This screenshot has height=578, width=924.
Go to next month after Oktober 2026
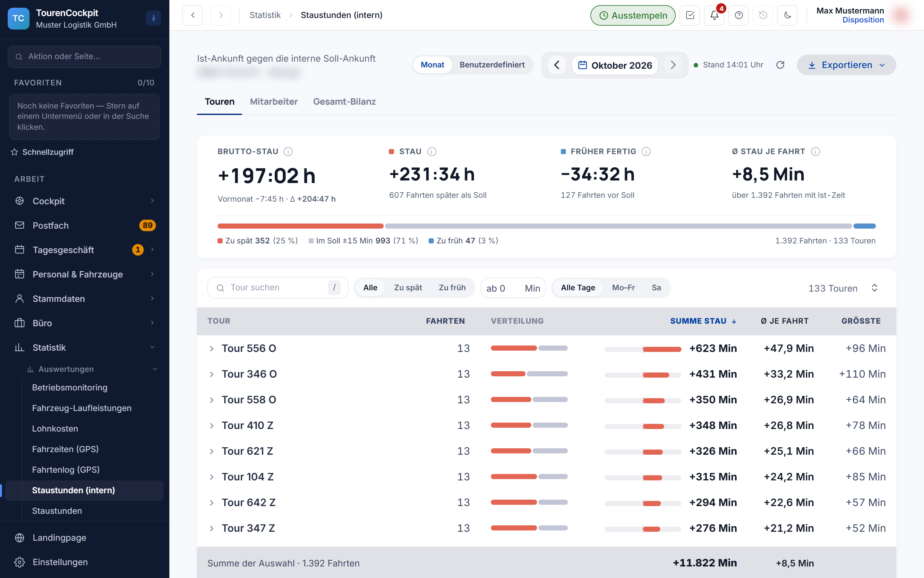point(673,65)
